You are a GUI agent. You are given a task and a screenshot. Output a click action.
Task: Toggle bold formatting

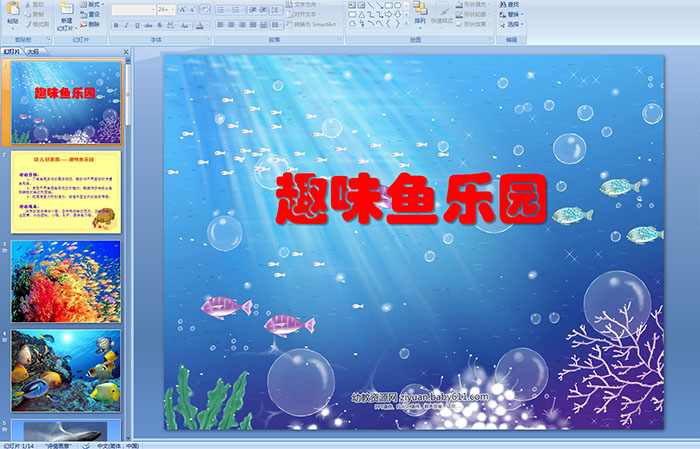coord(116,25)
